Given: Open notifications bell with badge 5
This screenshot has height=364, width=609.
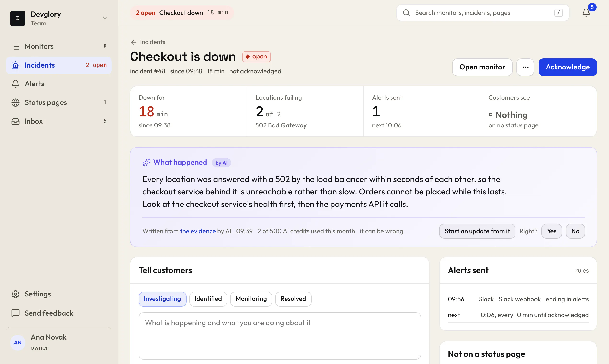Looking at the screenshot, I should coord(586,12).
